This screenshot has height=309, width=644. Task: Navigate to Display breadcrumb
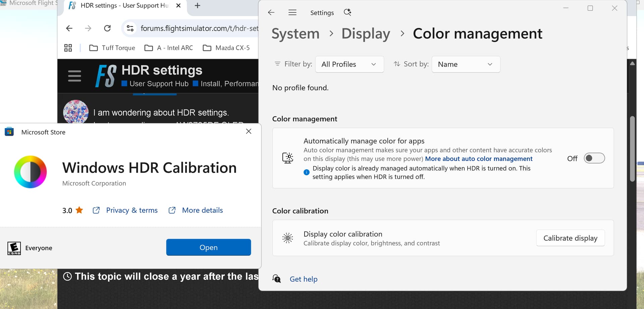pyautogui.click(x=366, y=34)
